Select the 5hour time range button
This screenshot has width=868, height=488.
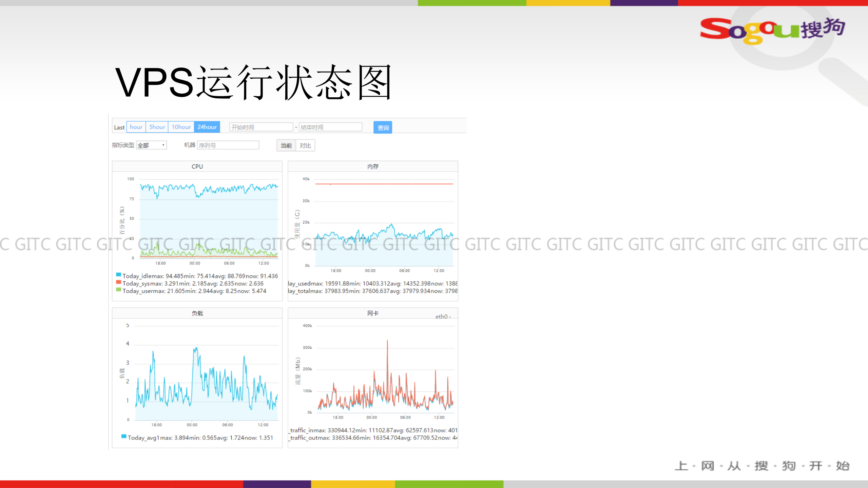pyautogui.click(x=157, y=127)
